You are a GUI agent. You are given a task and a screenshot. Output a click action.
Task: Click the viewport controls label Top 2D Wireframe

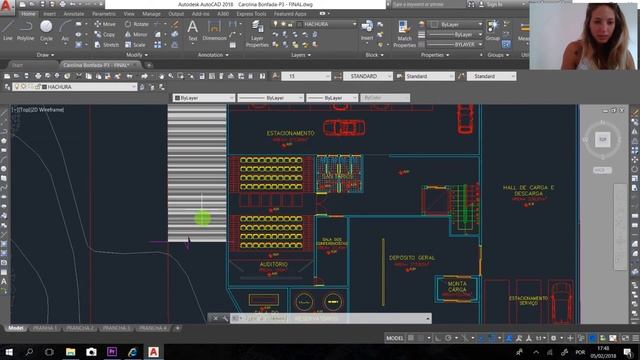tap(38, 109)
